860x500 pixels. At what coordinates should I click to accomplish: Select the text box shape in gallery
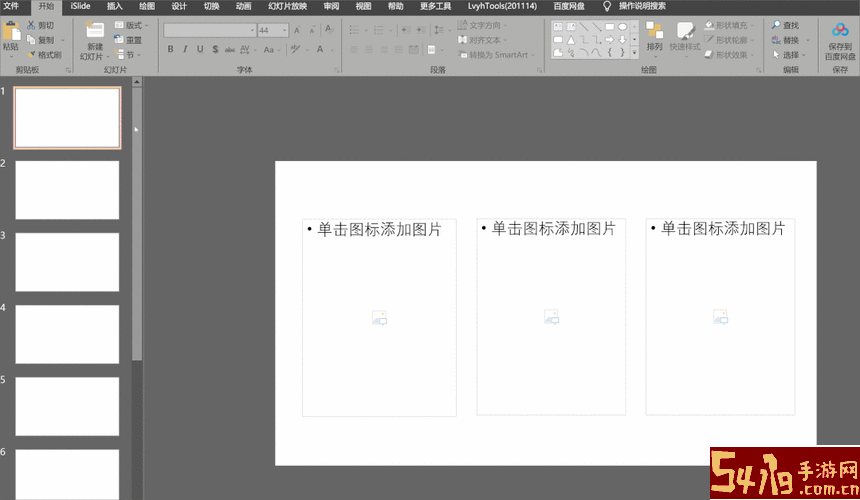pyautogui.click(x=558, y=26)
